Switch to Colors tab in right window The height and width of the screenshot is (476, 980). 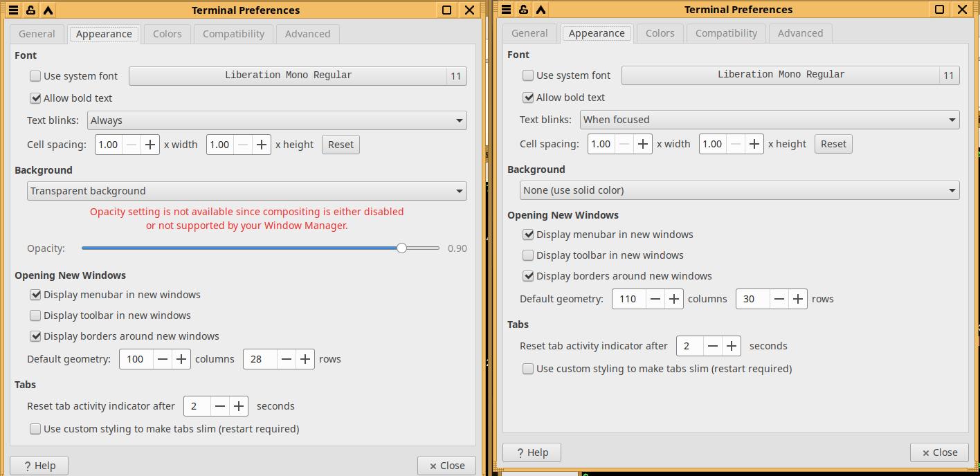pos(660,33)
